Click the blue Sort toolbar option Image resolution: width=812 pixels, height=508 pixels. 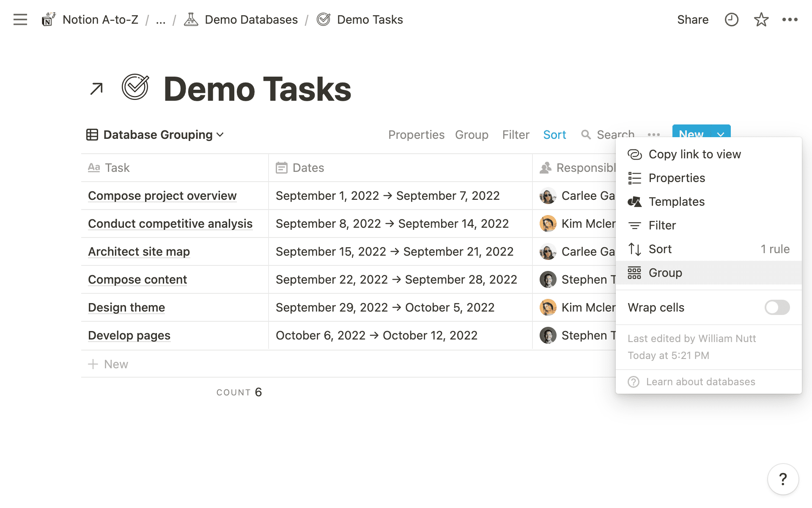coord(554,135)
